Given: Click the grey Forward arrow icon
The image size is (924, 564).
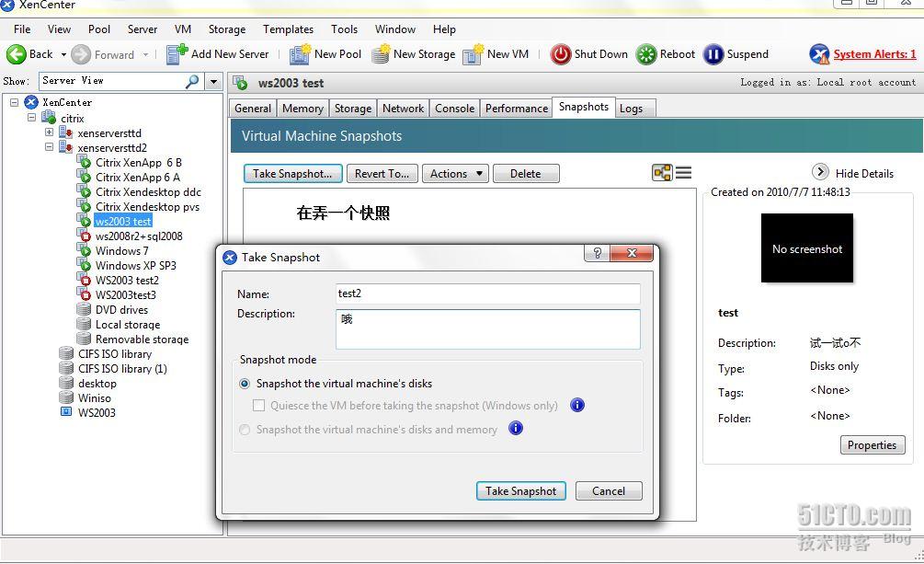Looking at the screenshot, I should point(81,55).
